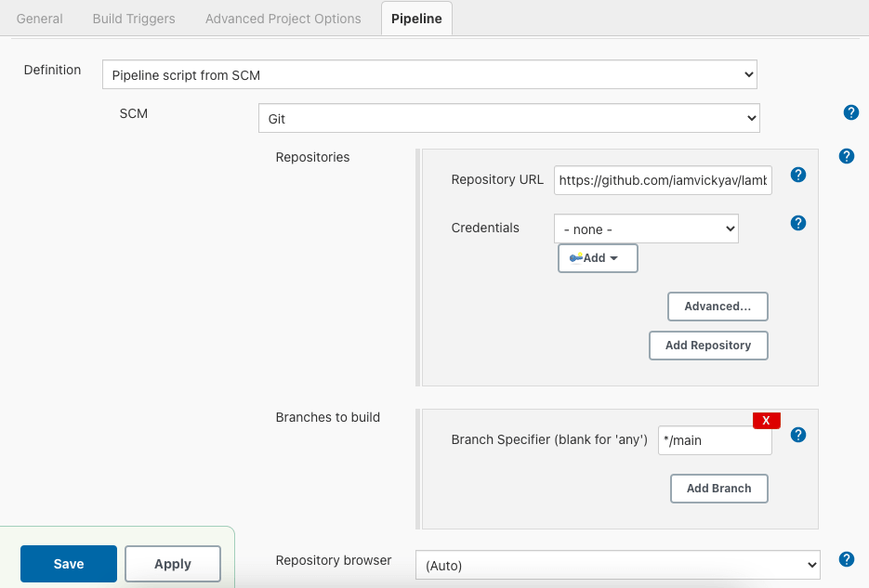Switch to General tab
This screenshot has height=588, width=869.
click(x=40, y=19)
